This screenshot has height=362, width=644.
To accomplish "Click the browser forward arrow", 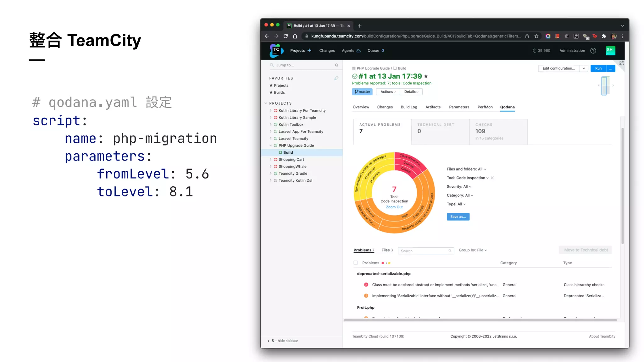I will tap(276, 36).
